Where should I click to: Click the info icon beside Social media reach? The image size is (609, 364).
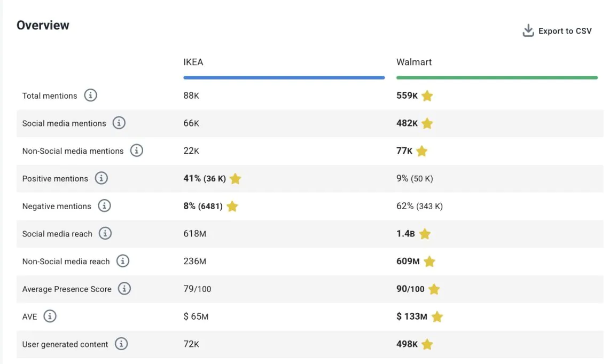(105, 234)
